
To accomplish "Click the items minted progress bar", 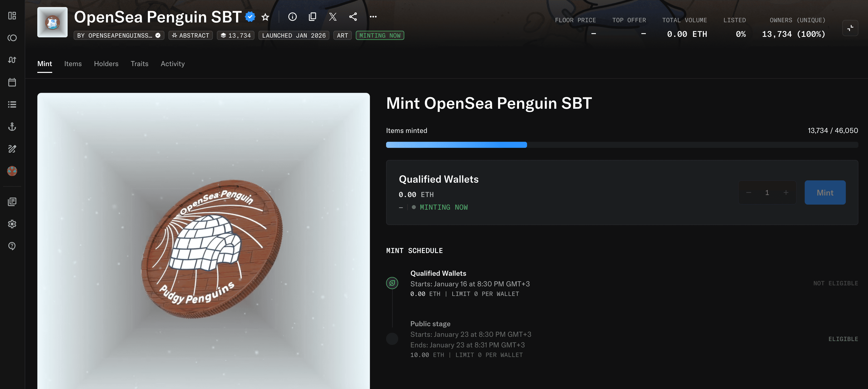I will pos(622,145).
